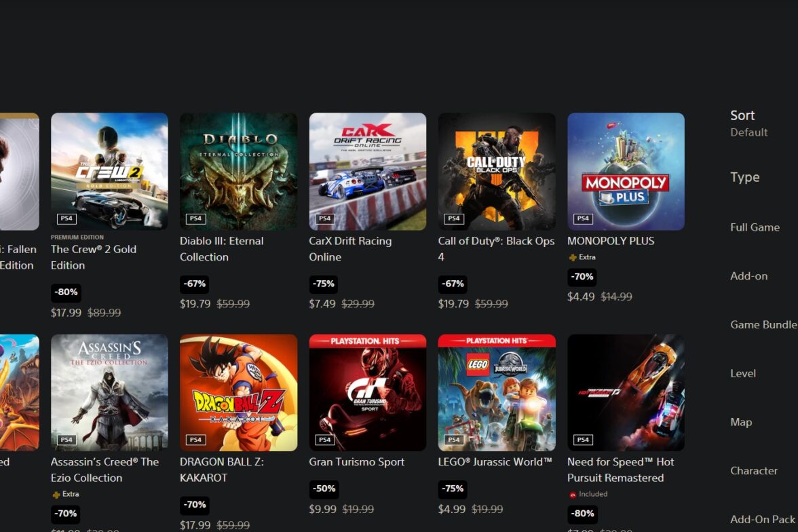Expand the Type filter section
This screenshot has width=798, height=532.
pyautogui.click(x=744, y=177)
